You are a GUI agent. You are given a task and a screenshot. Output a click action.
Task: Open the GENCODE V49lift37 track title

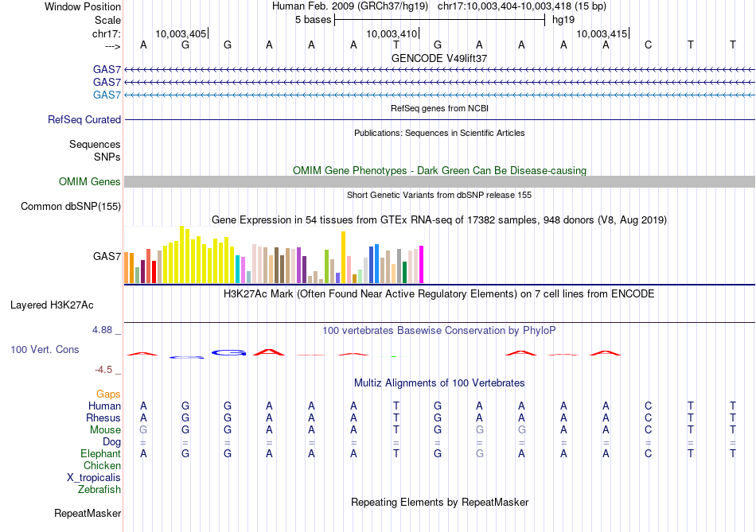tap(439, 58)
